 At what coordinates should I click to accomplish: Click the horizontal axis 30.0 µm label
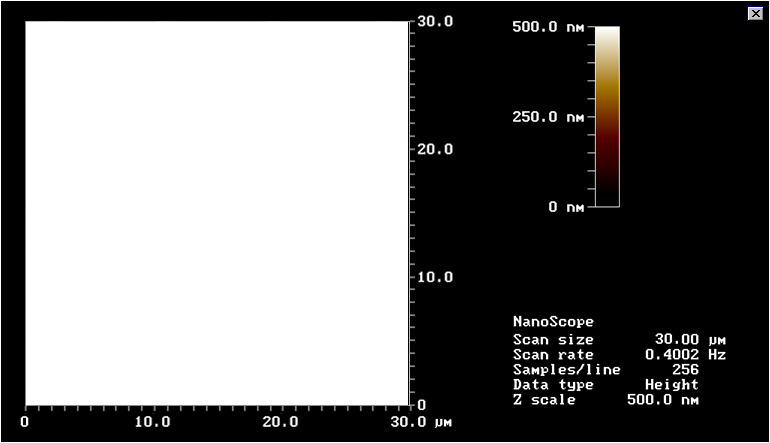[421, 423]
